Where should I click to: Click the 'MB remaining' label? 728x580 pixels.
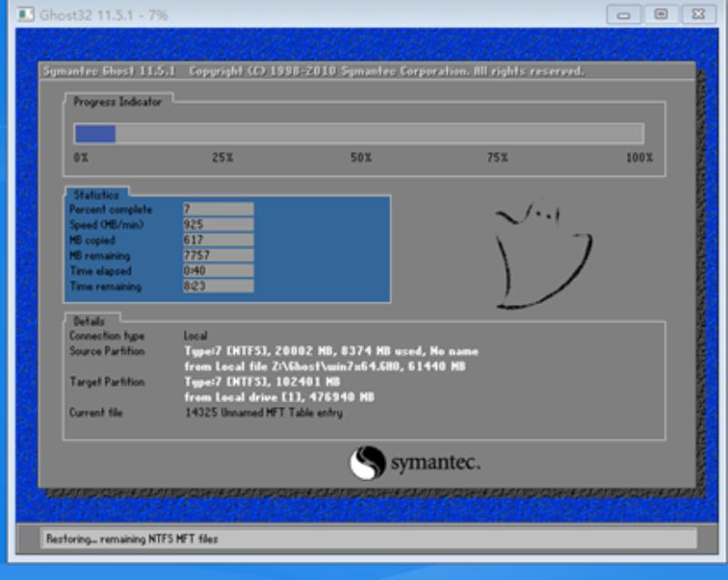pyautogui.click(x=99, y=256)
